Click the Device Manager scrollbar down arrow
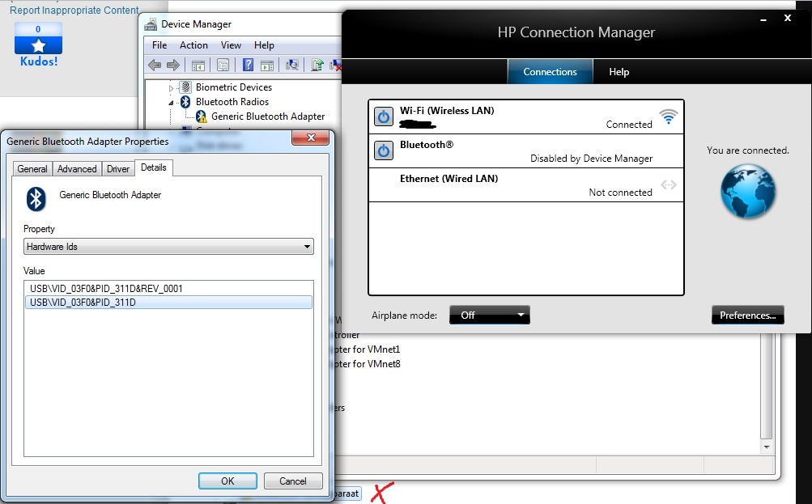Screen dimensions: 812x504 [x=767, y=447]
